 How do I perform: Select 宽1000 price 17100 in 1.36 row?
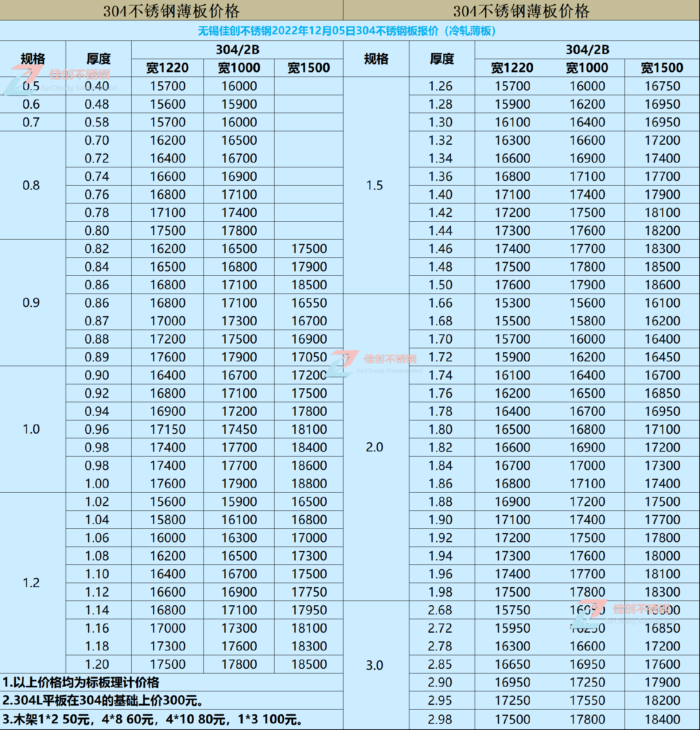coord(588,176)
